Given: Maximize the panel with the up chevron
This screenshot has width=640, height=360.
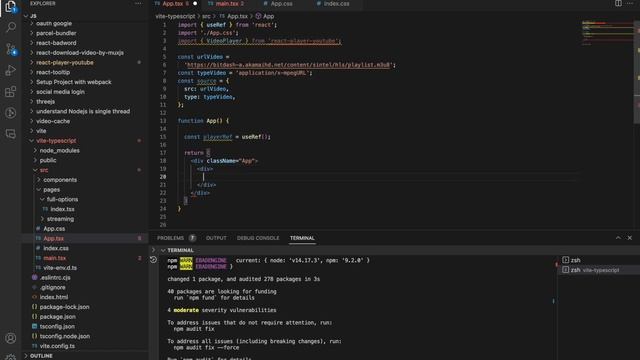Looking at the screenshot, I should click(x=618, y=238).
